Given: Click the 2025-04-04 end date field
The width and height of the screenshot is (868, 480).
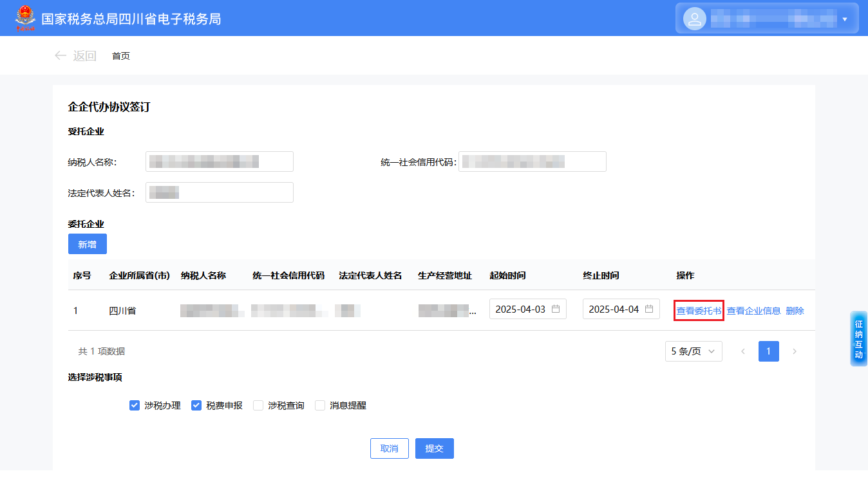Looking at the screenshot, I should click(621, 309).
